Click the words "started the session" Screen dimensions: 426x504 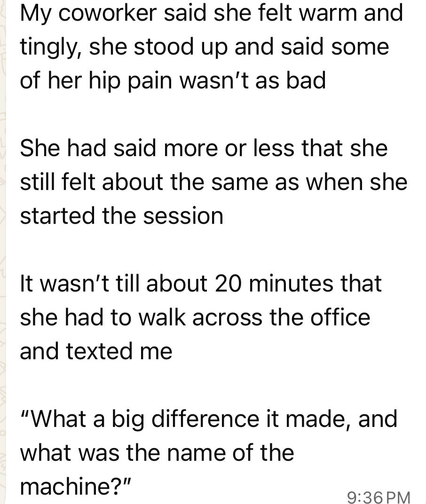coord(121,216)
